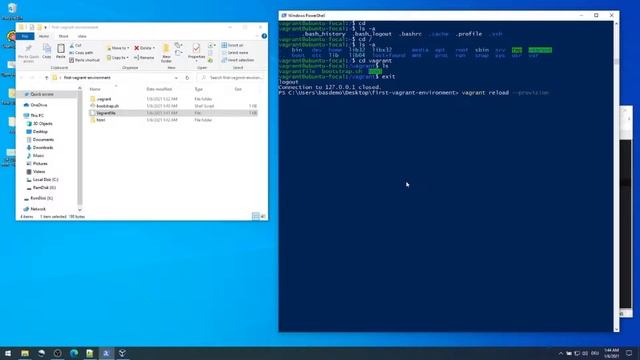The width and height of the screenshot is (640, 360).
Task: Open File Explorer from the taskbar
Action: coord(25,353)
